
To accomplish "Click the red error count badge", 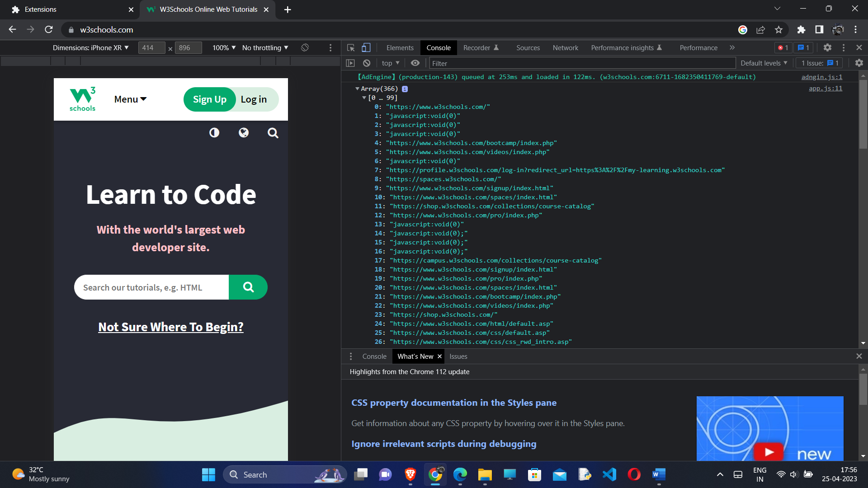I will 783,47.
